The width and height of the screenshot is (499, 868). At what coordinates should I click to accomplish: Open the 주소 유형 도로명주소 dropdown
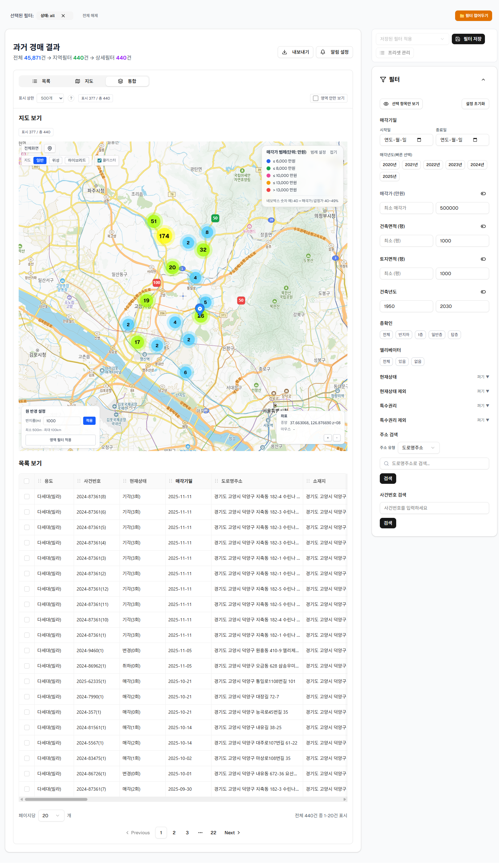[x=418, y=448]
